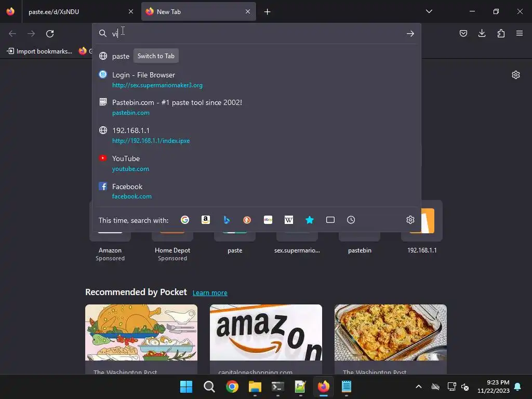532x399 pixels.
Task: Open Learn more Pocket link
Action: pyautogui.click(x=210, y=293)
